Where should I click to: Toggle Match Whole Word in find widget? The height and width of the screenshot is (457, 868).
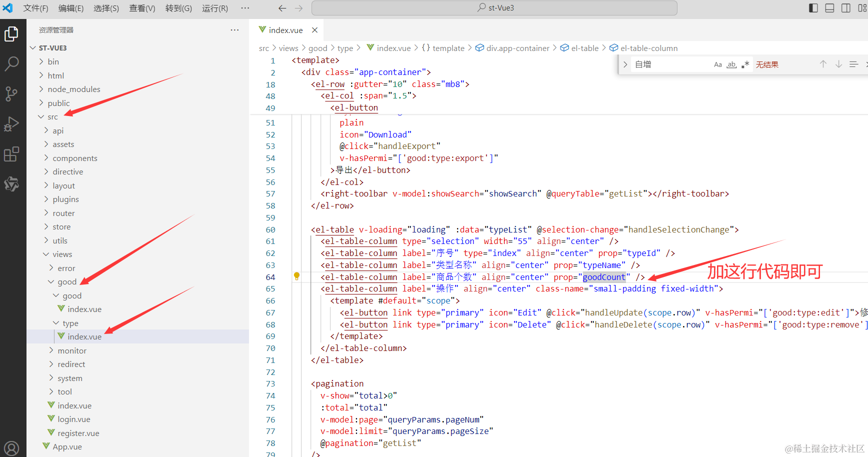coord(731,64)
